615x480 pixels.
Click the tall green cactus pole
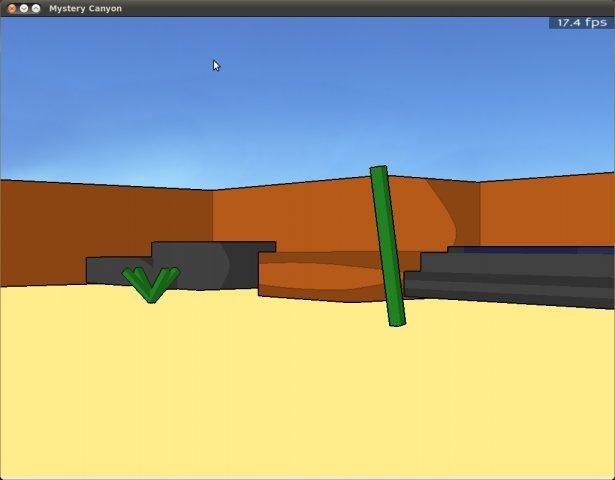click(388, 246)
